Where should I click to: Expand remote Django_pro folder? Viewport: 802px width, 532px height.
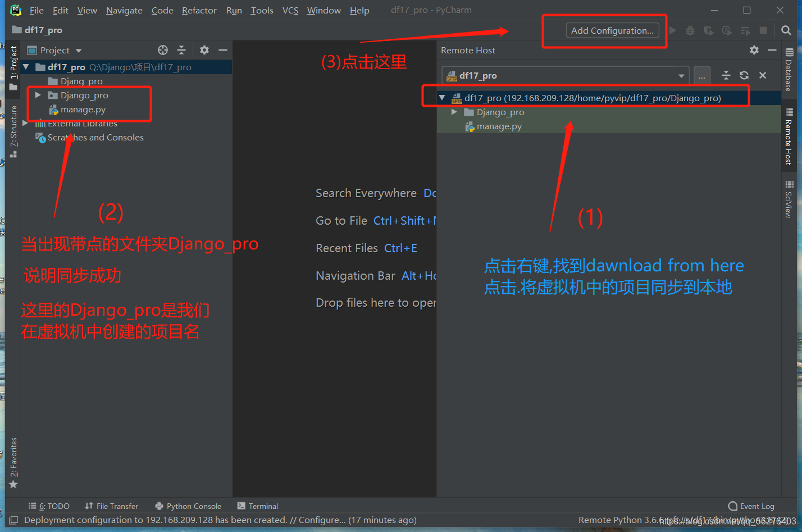click(x=454, y=112)
